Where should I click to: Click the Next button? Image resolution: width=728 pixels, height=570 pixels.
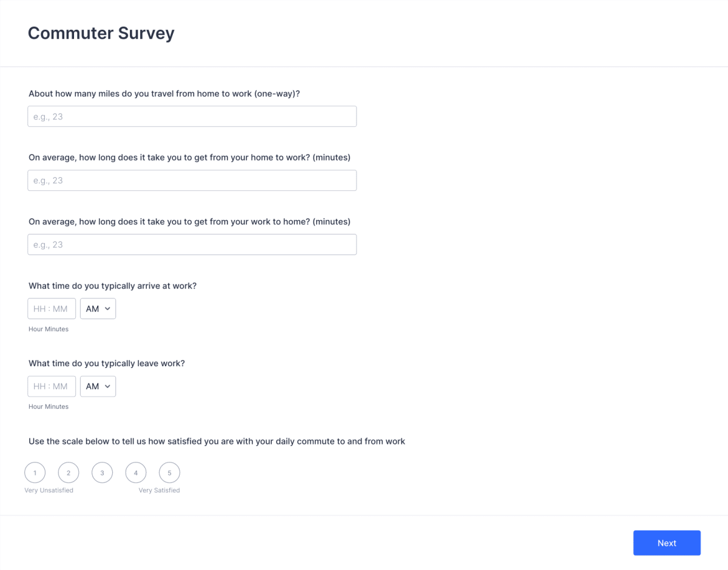[x=667, y=543]
